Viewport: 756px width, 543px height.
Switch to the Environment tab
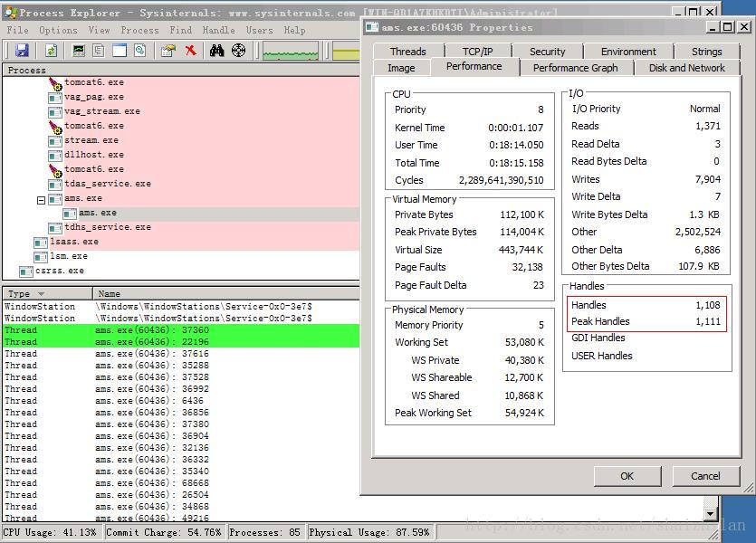628,51
